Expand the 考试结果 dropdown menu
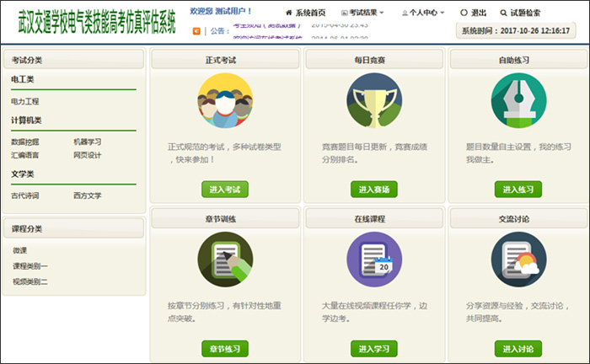This screenshot has width=590, height=364. 362,13
